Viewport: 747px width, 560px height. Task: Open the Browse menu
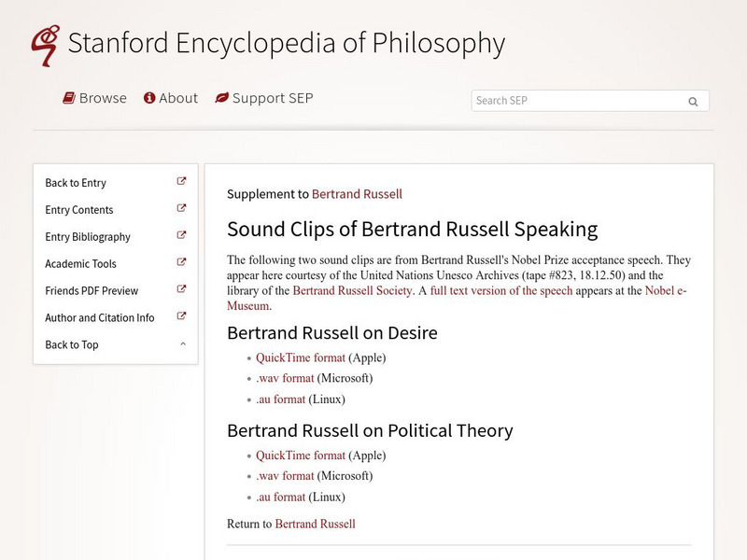click(103, 98)
